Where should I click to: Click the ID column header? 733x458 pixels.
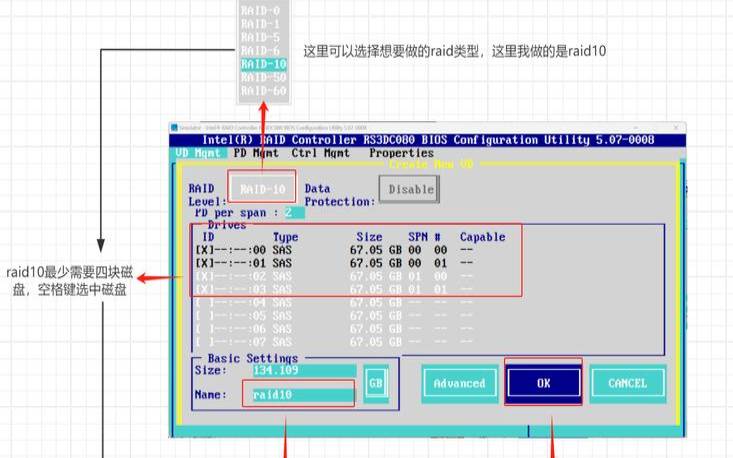[208, 237]
